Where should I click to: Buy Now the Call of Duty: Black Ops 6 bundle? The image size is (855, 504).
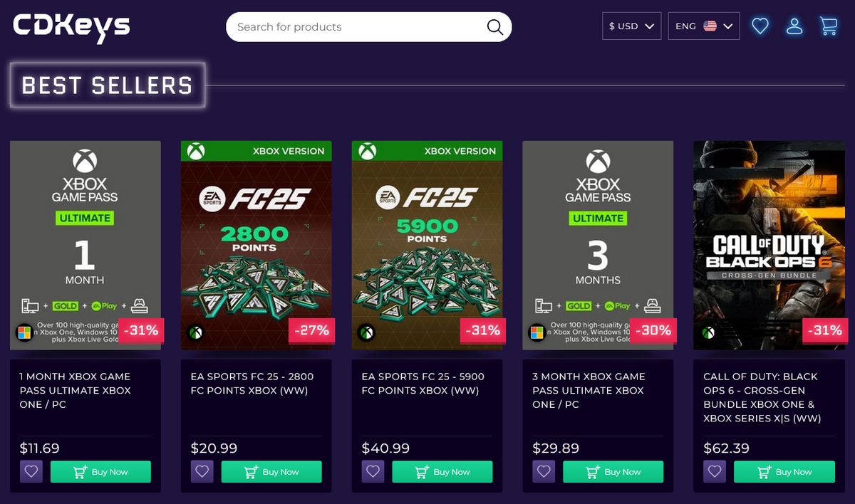(x=784, y=471)
